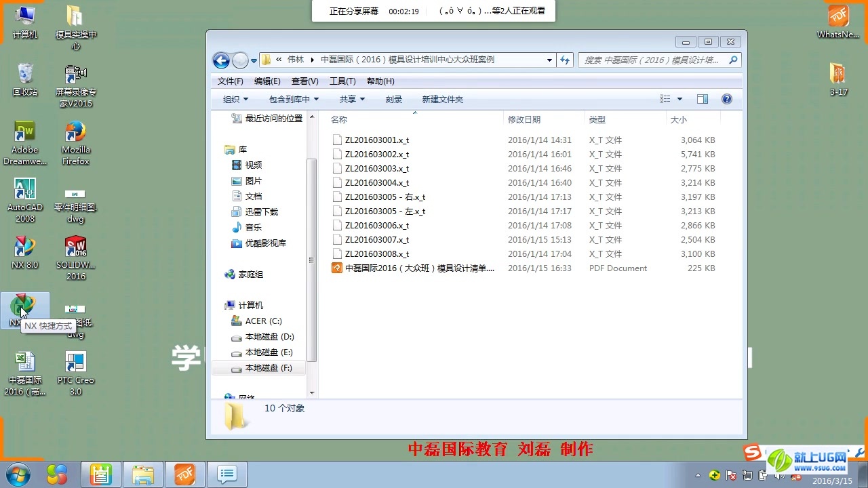Open the colorful circles taskbar icon
The image size is (868, 488).
pos(58,474)
